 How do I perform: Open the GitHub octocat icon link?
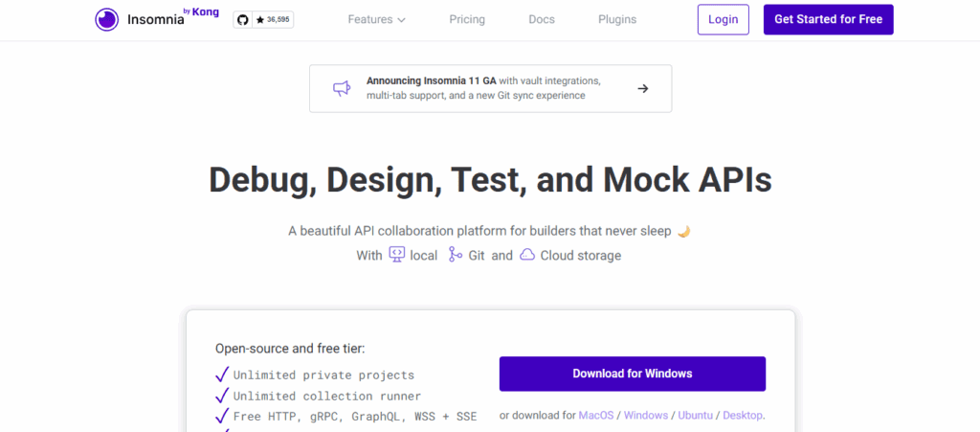click(x=242, y=20)
